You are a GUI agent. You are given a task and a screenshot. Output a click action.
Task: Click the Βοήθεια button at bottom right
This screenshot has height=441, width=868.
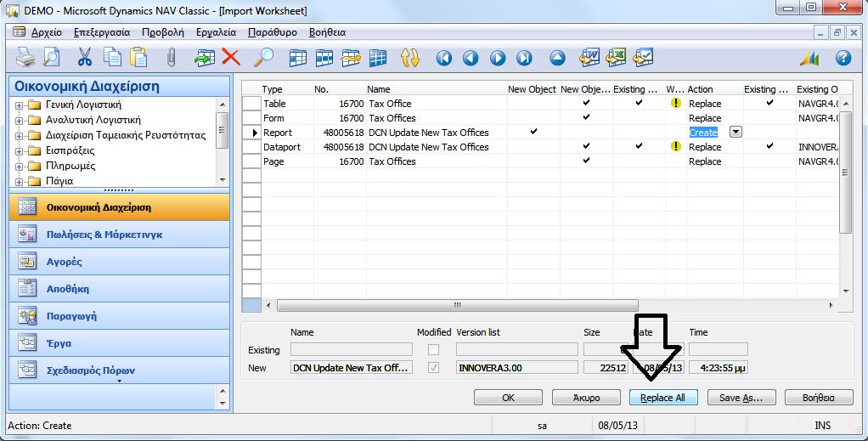tap(819, 397)
